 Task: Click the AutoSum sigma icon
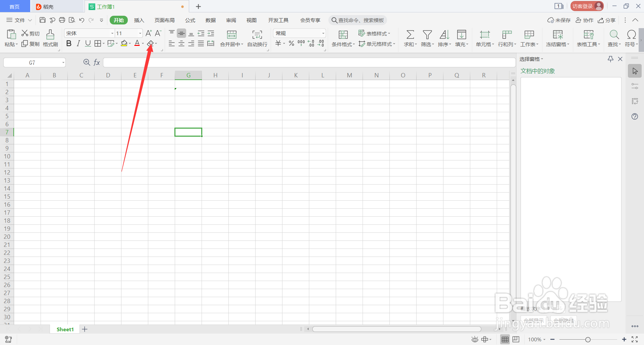tap(410, 34)
